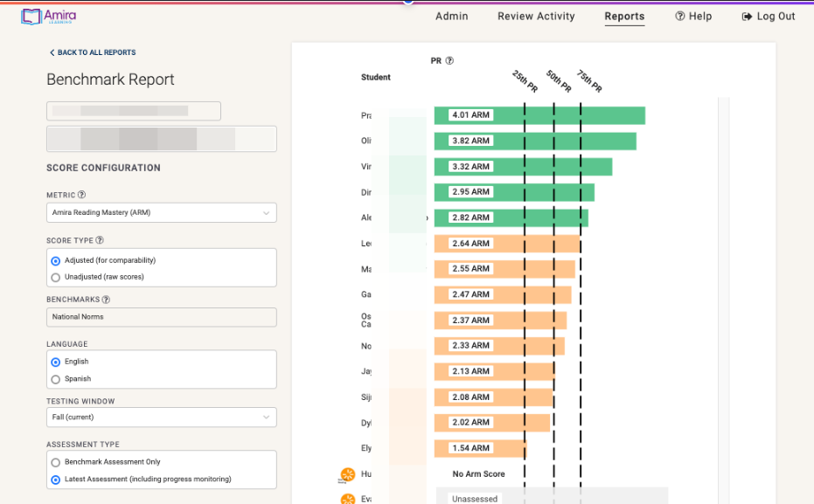Go to the Admin menu
This screenshot has height=504, width=814.
(x=452, y=17)
